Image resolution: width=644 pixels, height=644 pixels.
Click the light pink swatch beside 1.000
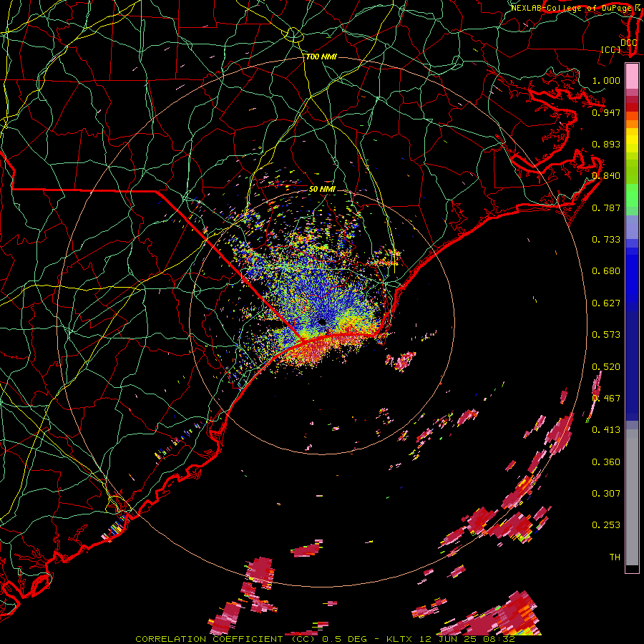click(x=632, y=77)
